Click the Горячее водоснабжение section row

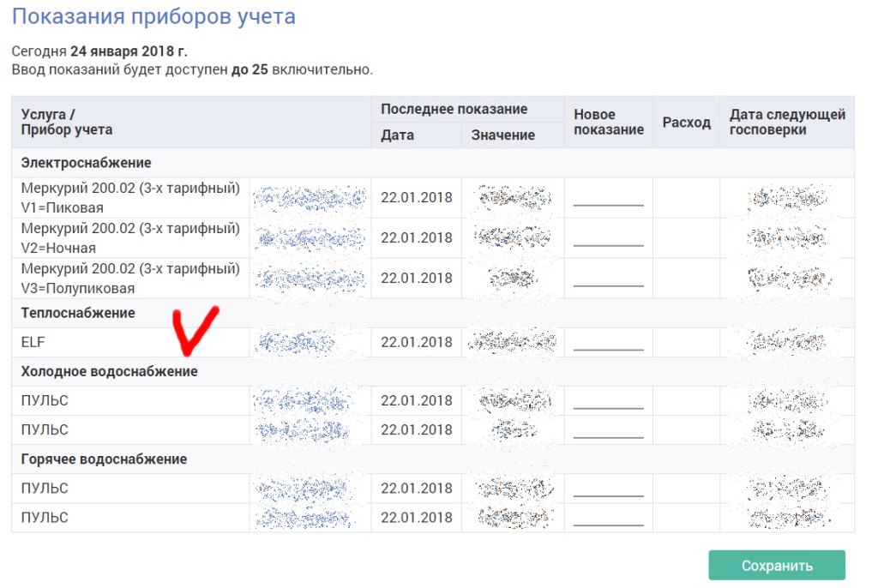click(104, 459)
